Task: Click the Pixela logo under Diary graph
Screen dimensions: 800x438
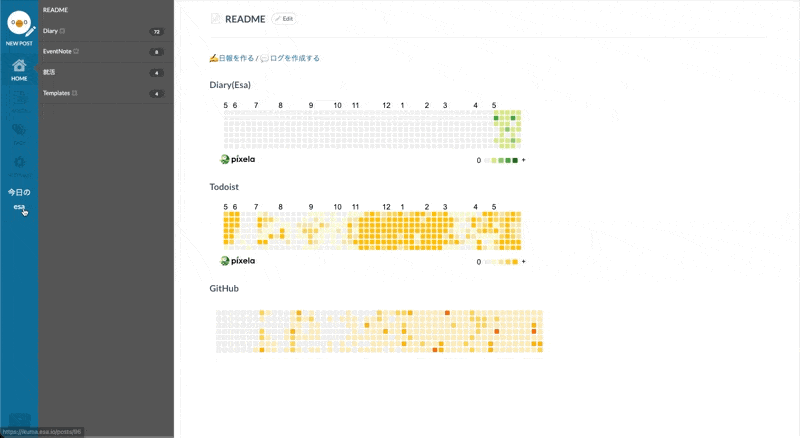Action: pyautogui.click(x=238, y=159)
